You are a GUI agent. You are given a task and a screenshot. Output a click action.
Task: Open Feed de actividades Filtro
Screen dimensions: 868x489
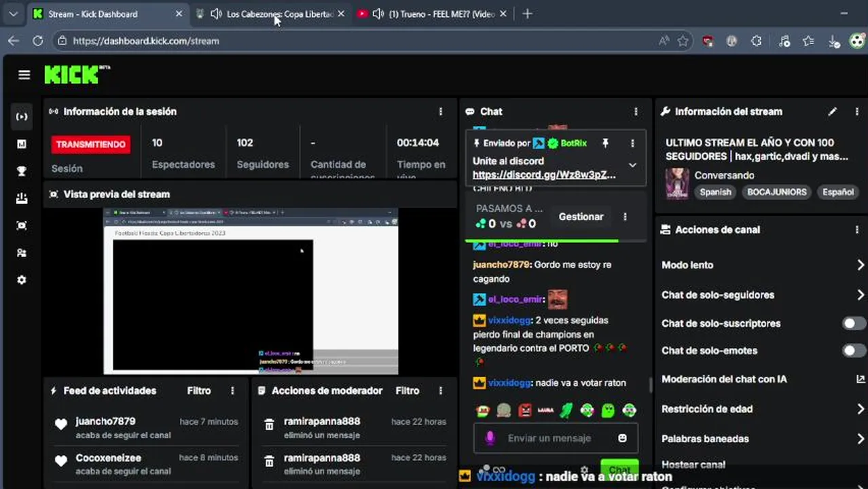pyautogui.click(x=199, y=391)
